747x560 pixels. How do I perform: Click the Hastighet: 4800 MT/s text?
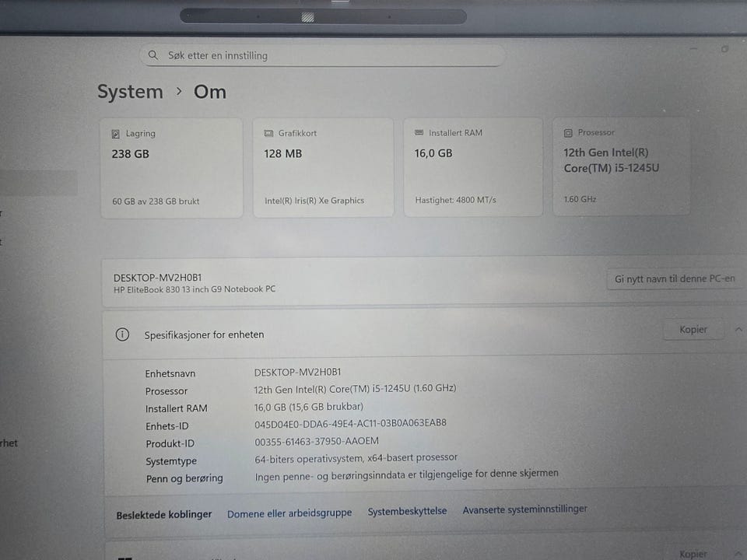tap(455, 200)
